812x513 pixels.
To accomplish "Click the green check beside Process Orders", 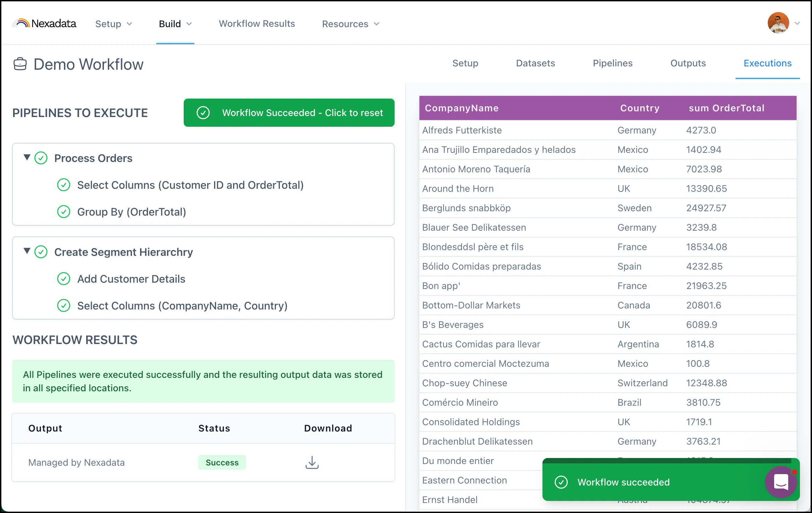I will 41,158.
